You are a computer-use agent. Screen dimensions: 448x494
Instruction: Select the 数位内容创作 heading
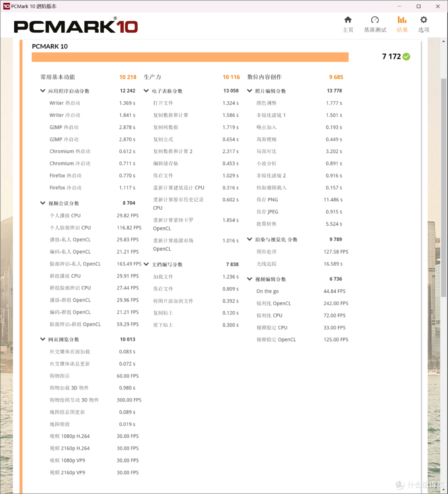coord(265,77)
